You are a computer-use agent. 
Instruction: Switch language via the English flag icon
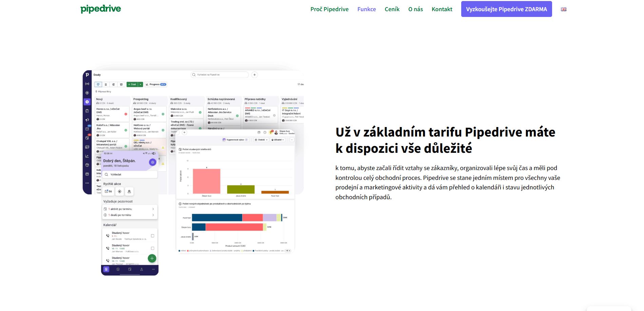[564, 9]
